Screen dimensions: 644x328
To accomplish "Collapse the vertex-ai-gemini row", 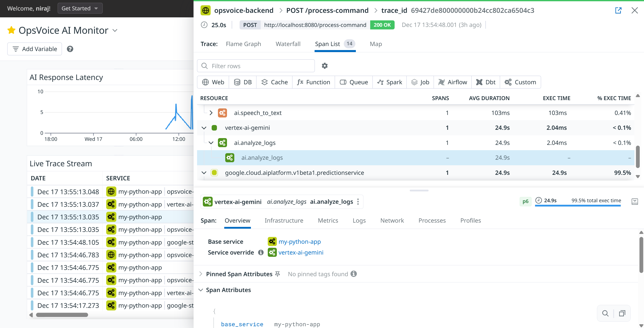I will click(204, 128).
